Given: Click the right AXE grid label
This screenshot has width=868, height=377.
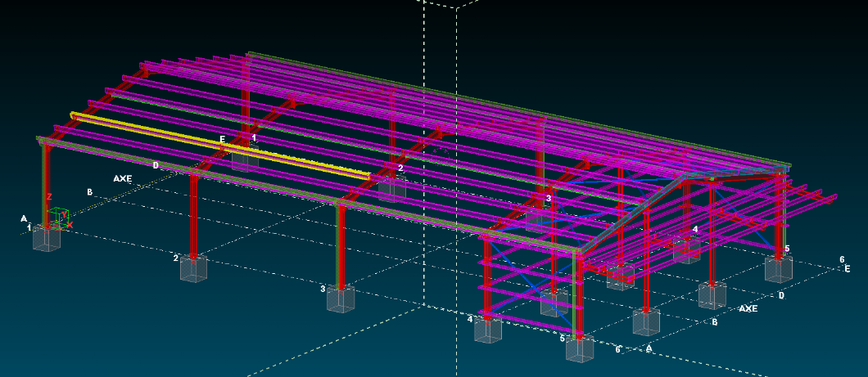Looking at the screenshot, I should (748, 309).
